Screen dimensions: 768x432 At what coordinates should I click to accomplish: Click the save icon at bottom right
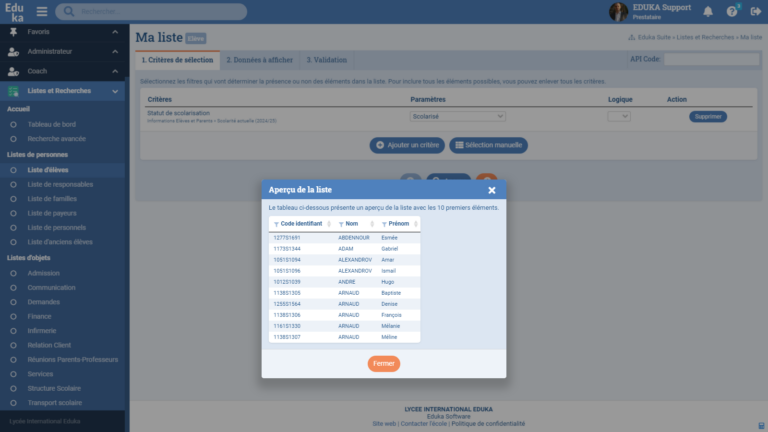click(761, 426)
